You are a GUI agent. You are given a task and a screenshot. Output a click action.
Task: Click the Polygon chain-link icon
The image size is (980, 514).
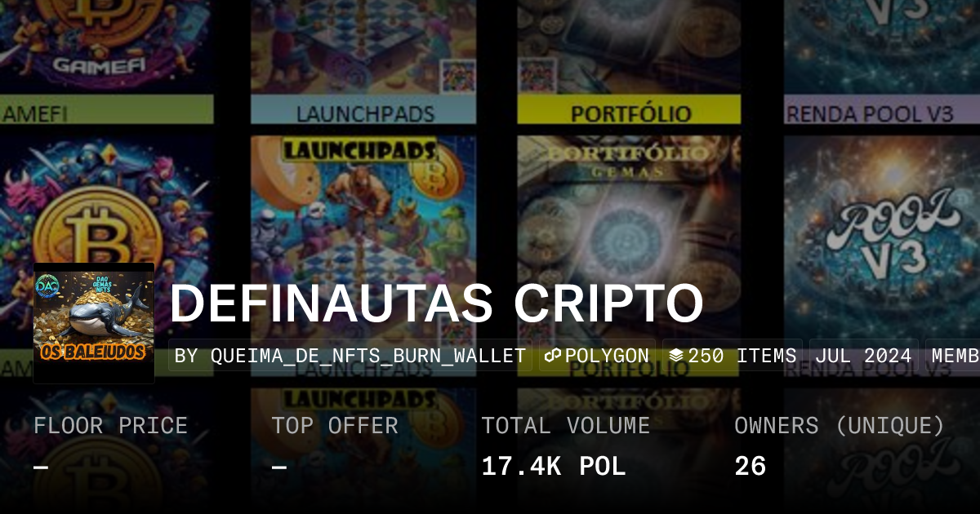pyautogui.click(x=553, y=357)
